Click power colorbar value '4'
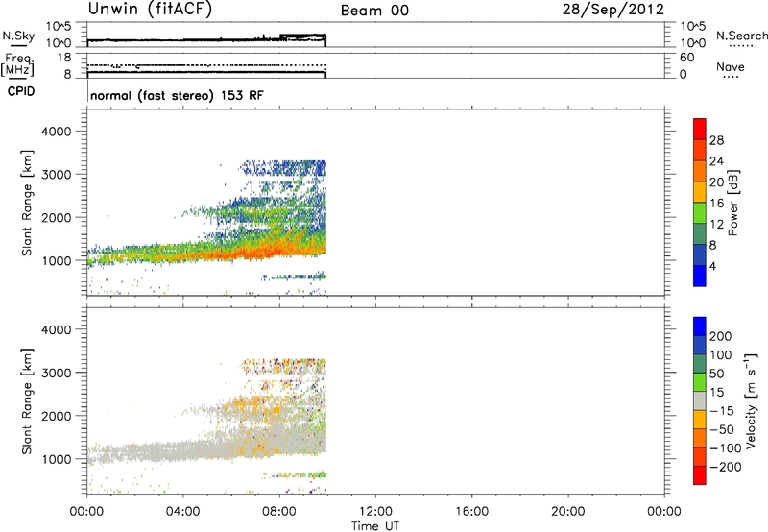Screen dimensions: 768x532 click(712, 266)
